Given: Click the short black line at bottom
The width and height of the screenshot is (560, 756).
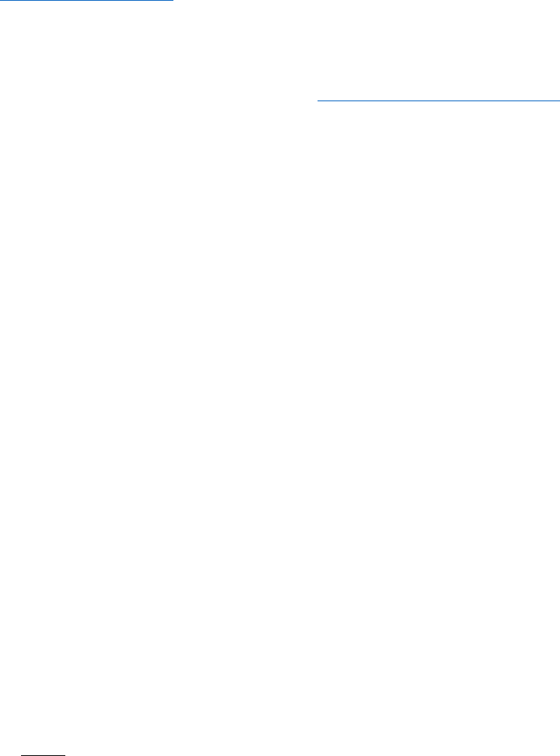Looking at the screenshot, I should pyautogui.click(x=43, y=755).
